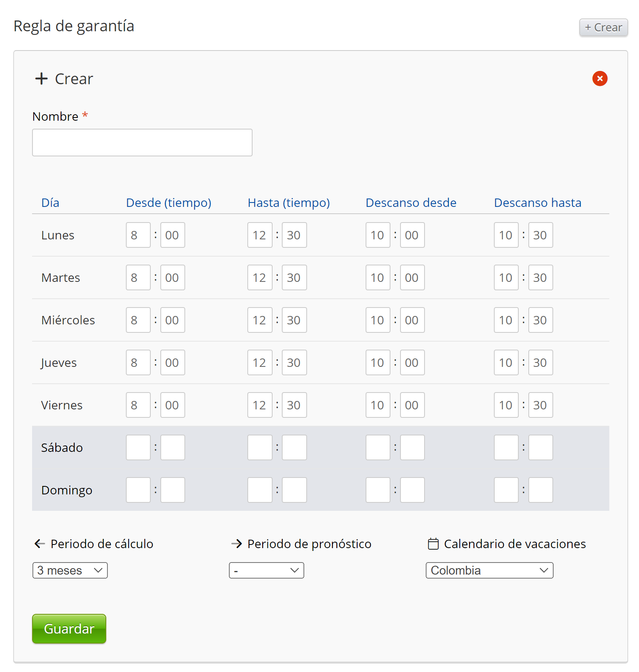Screen dimensions: 639x672
Task: Close the Crear form with red X
Action: pos(600,79)
